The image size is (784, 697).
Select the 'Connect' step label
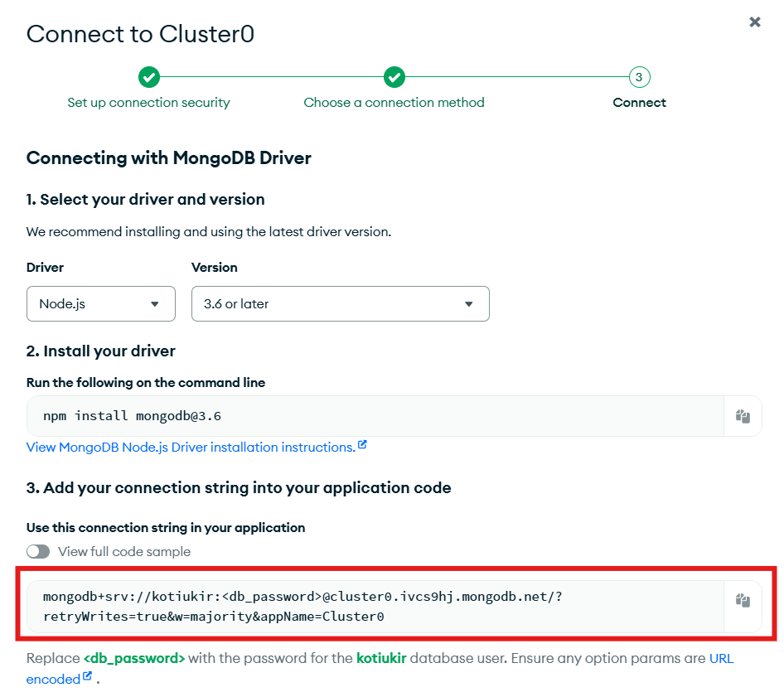pyautogui.click(x=639, y=103)
